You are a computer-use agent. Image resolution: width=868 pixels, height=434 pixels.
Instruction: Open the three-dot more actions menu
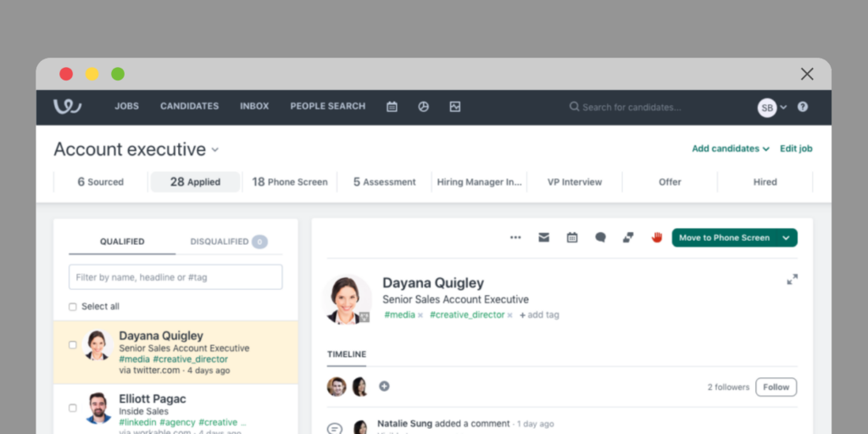click(x=515, y=238)
